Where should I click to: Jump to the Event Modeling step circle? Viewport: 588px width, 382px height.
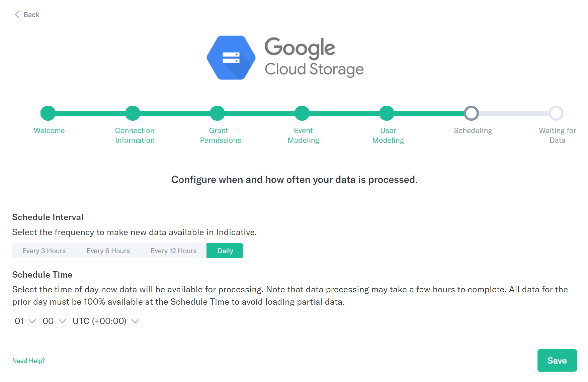click(302, 113)
